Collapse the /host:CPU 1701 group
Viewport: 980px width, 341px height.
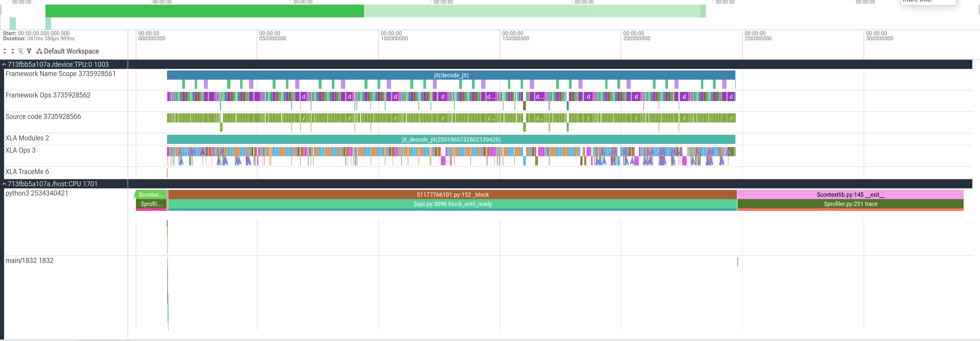(x=4, y=184)
